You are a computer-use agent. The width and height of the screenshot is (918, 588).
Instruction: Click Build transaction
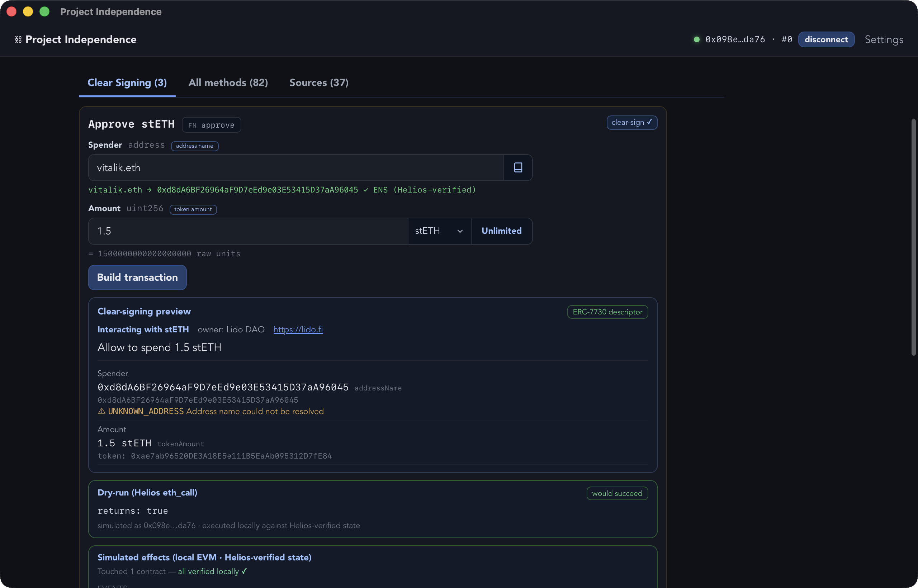click(x=137, y=277)
